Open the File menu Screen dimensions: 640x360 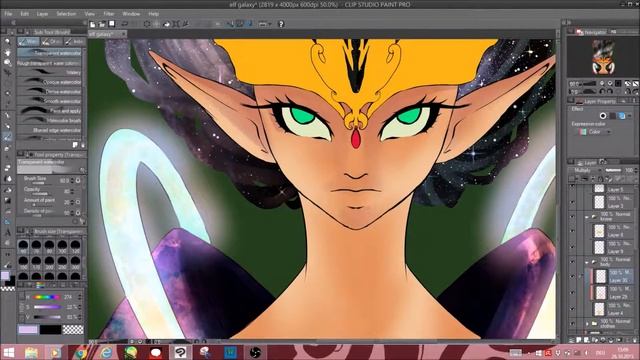point(8,14)
